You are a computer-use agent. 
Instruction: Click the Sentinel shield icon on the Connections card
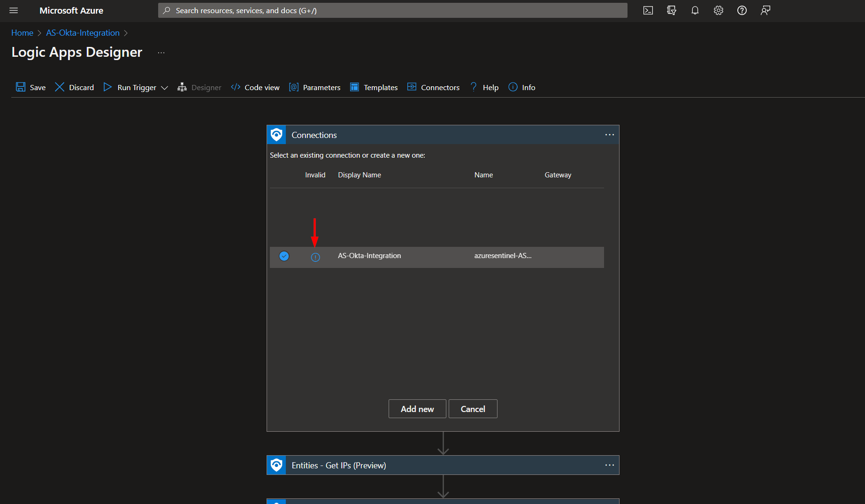pyautogui.click(x=276, y=135)
